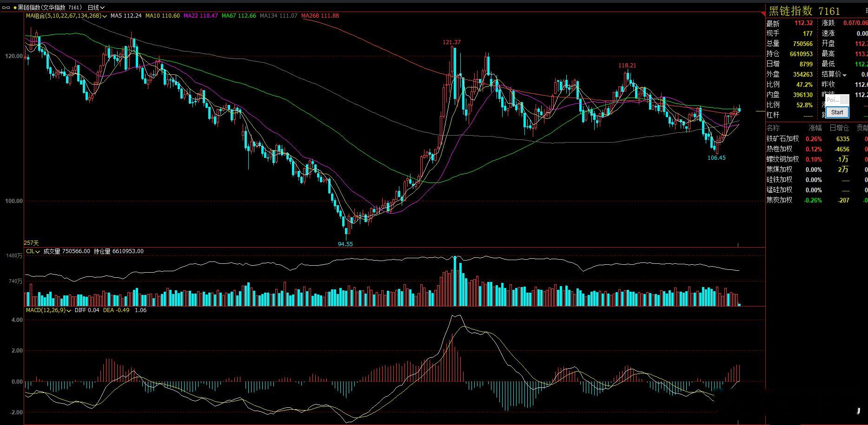Click the -2.00 MACD axis label

click(16, 412)
